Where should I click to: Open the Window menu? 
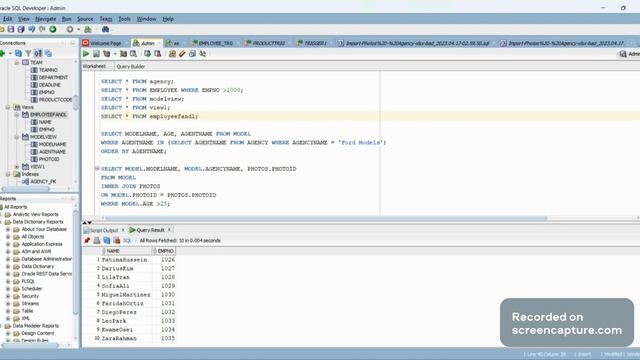147,19
